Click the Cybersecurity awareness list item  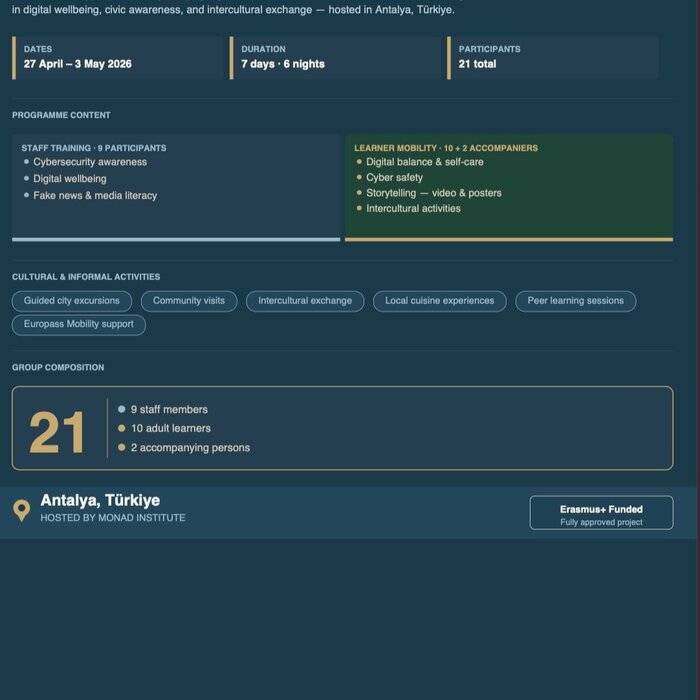click(90, 162)
